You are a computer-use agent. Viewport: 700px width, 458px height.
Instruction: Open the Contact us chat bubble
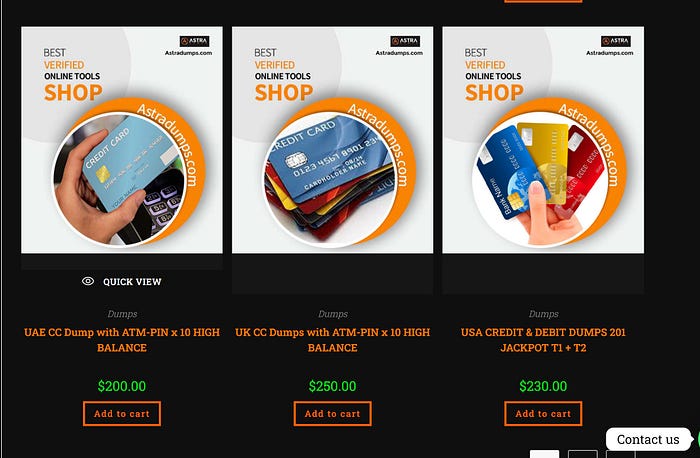click(x=648, y=439)
